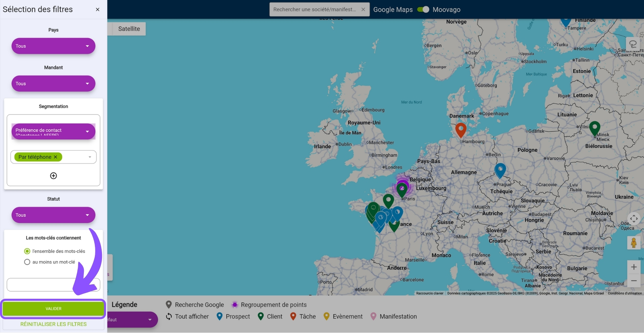Viewport: 644px width, 333px height.
Task: Click the Tout afficher refresh icon
Action: click(x=169, y=317)
